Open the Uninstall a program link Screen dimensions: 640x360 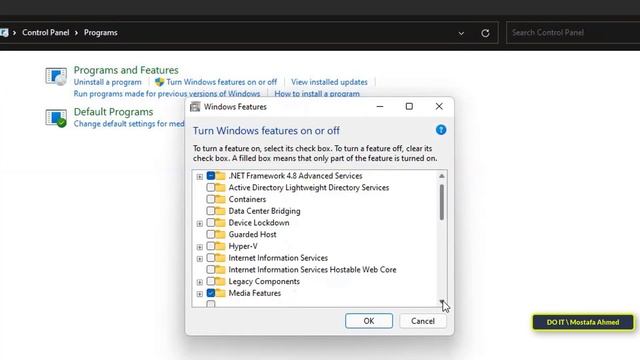[107, 82]
